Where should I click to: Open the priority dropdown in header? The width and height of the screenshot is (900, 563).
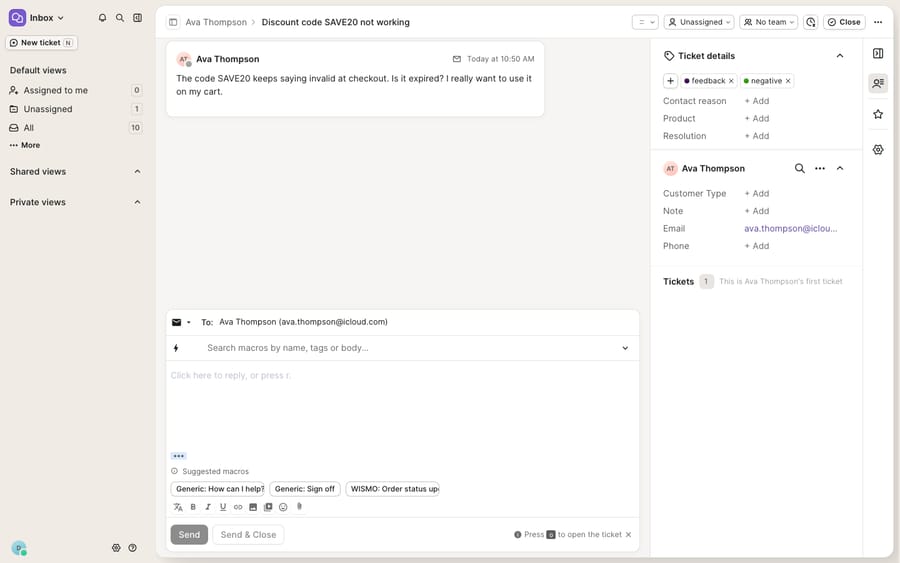[645, 22]
